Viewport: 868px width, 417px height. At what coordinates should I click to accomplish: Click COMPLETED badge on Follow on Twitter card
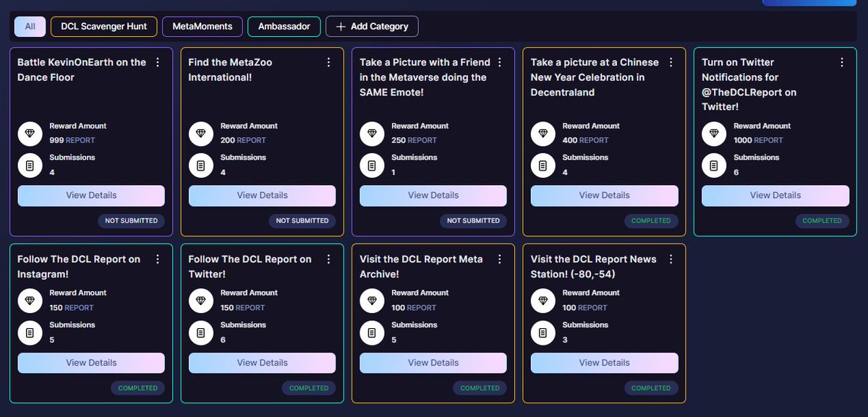pos(309,388)
